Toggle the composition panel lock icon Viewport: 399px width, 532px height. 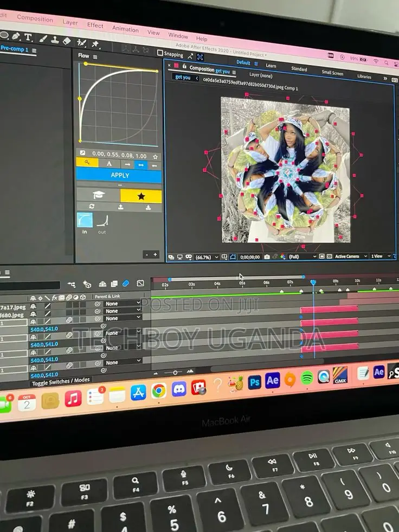[184, 66]
